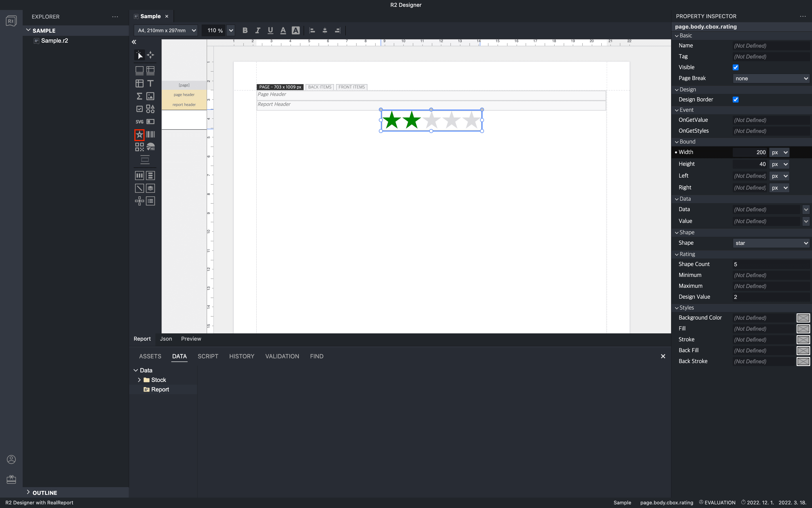812x508 pixels.
Task: Toggle Bold formatting
Action: [x=245, y=31]
